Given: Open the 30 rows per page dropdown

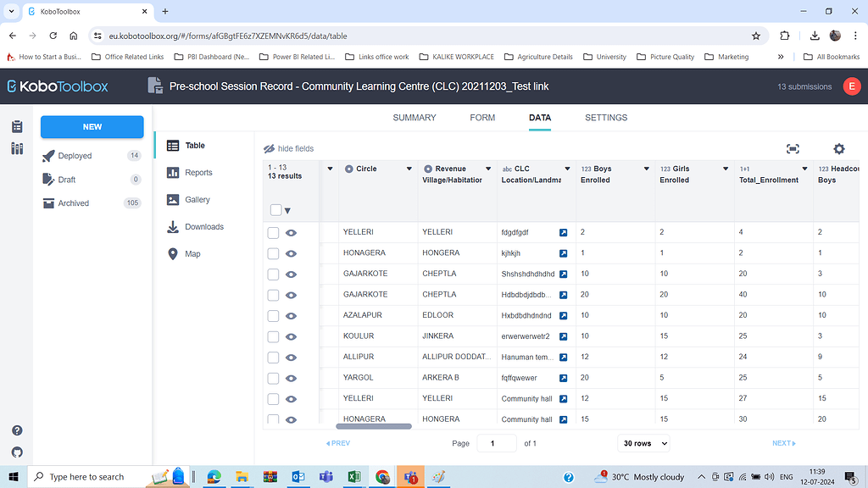Looking at the screenshot, I should coord(643,443).
